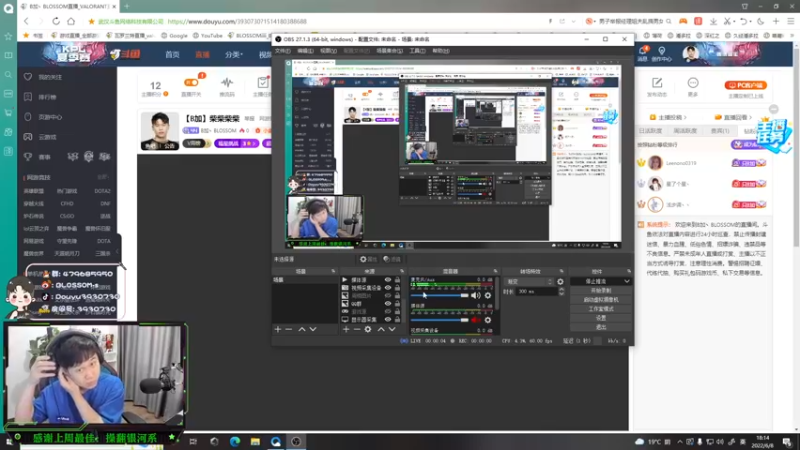This screenshot has height=450, width=800.
Task: Start virtual camera button in OBS controls
Action: tap(601, 299)
